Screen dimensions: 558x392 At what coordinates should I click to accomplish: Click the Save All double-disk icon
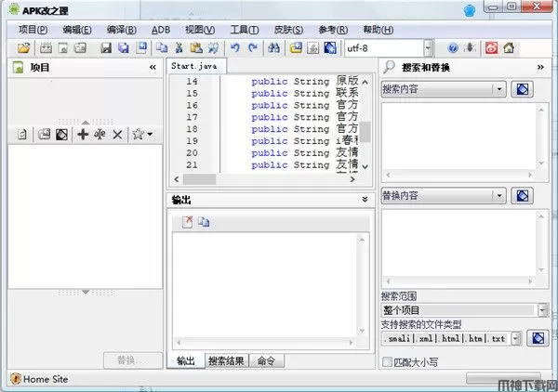123,47
